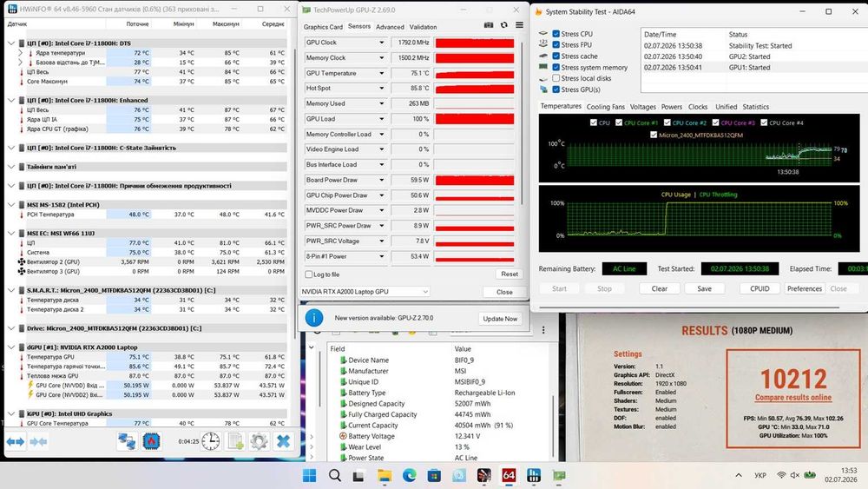Click HWiNFO chip with flame icon

pyautogui.click(x=151, y=441)
